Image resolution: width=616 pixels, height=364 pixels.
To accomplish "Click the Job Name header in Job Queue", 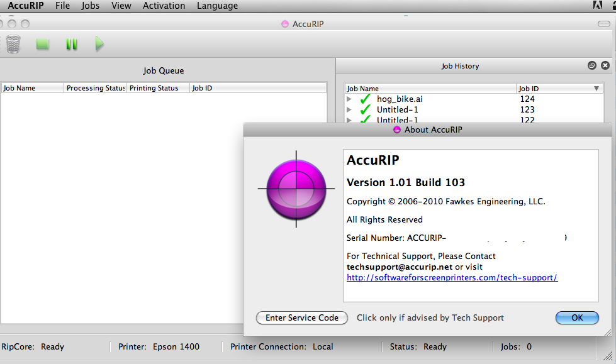I will pos(32,88).
